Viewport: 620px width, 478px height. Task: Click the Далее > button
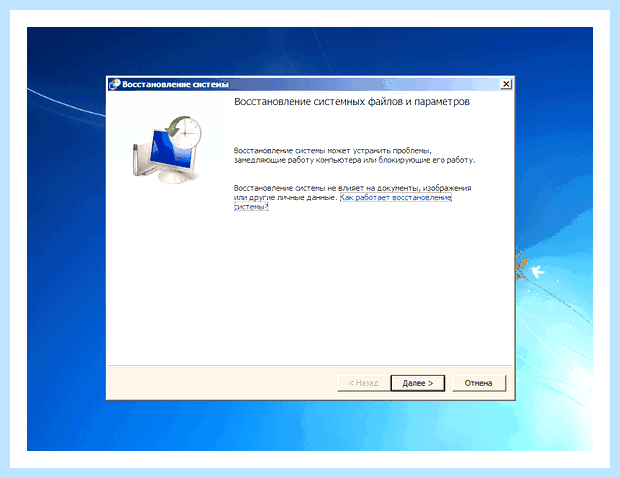tap(418, 383)
